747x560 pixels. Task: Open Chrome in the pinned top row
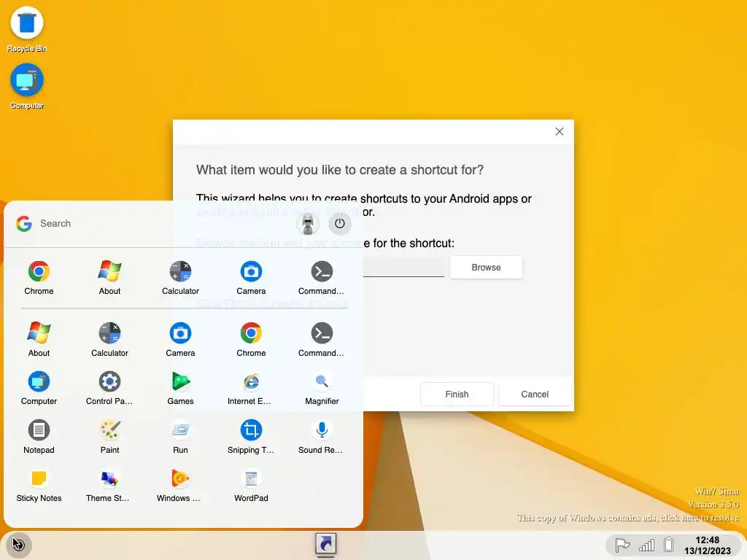[39, 278]
